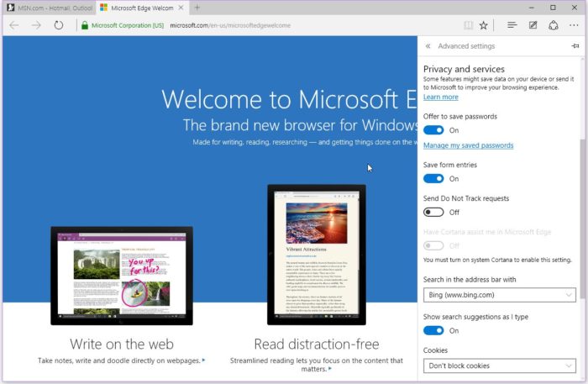This screenshot has width=588, height=384.
Task: Close the Microsoft Edge Welcome tab
Action: tap(181, 8)
